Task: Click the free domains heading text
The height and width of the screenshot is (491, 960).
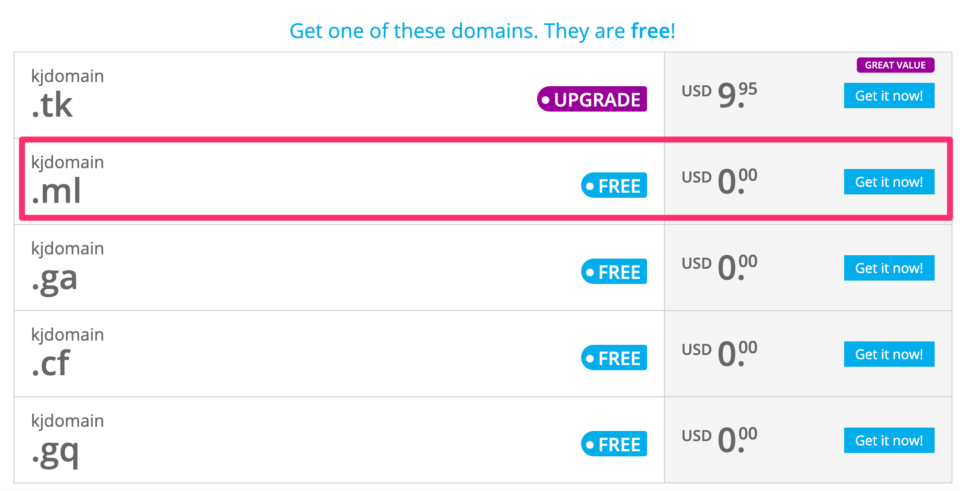Action: click(x=482, y=30)
